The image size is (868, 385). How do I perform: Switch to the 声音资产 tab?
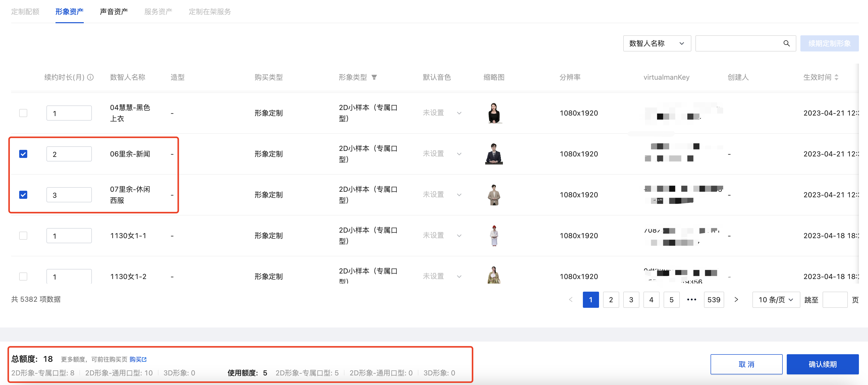(114, 12)
